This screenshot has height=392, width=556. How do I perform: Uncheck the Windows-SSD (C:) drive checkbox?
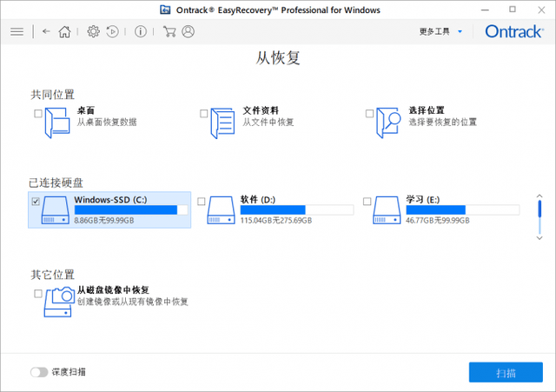point(36,201)
